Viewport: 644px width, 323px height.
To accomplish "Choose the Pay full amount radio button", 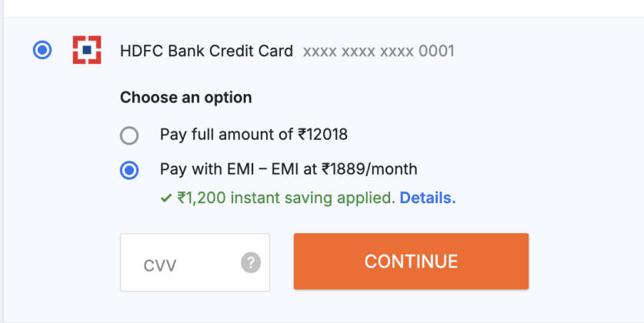I will pyautogui.click(x=129, y=135).
